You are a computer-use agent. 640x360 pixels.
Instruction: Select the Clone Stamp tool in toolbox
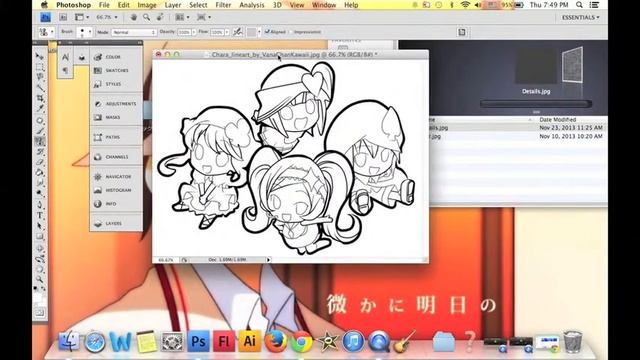tap(40, 142)
